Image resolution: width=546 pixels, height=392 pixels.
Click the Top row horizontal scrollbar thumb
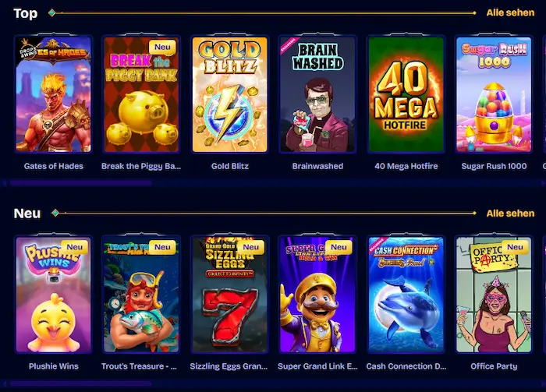pyautogui.click(x=81, y=182)
